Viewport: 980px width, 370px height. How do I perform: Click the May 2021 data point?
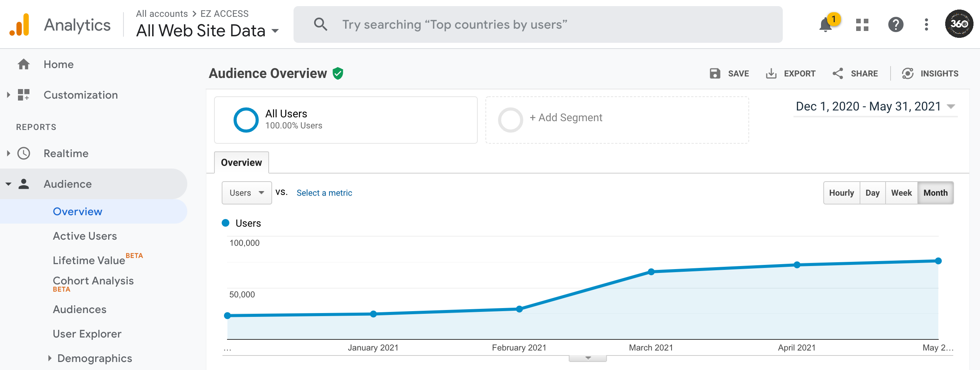938,261
